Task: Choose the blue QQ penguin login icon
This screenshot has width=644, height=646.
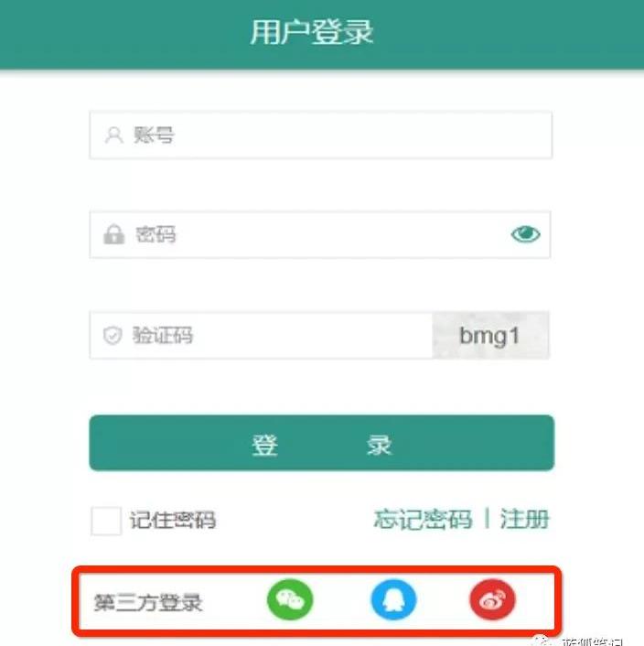Action: [x=393, y=599]
